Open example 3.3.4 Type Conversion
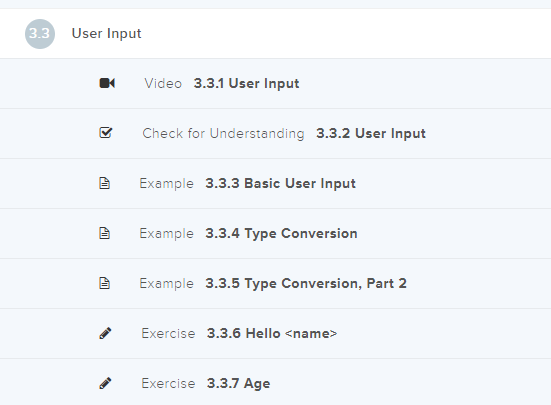The width and height of the screenshot is (551, 405). [281, 234]
